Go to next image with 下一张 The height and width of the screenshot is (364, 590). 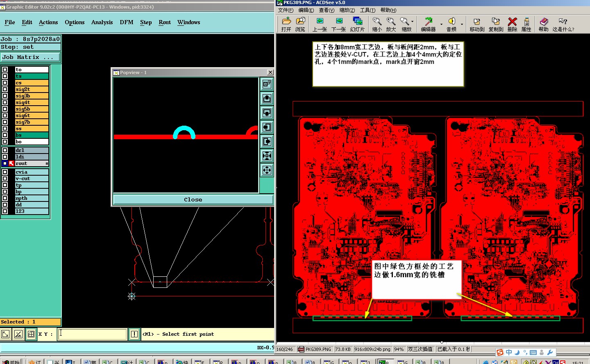(339, 21)
